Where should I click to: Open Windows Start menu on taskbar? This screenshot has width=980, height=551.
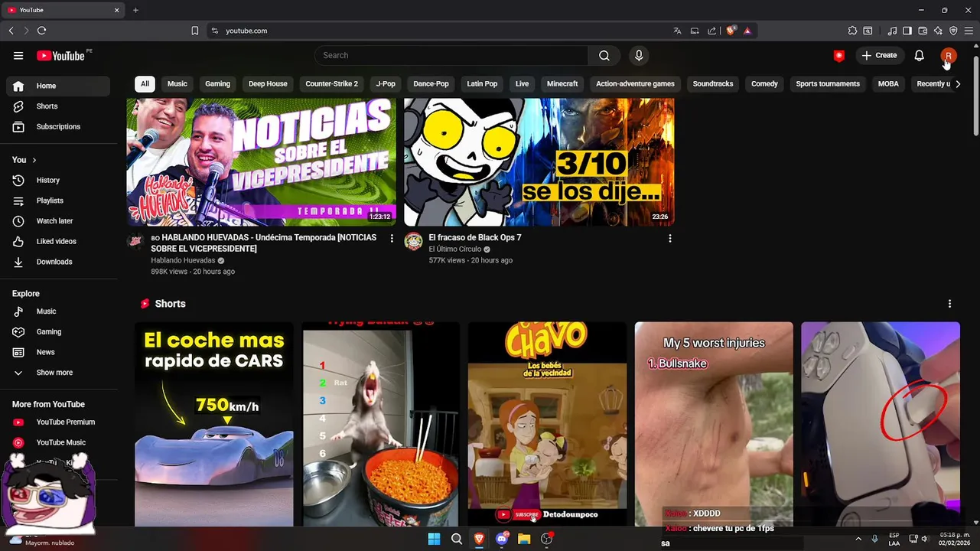coord(434,539)
